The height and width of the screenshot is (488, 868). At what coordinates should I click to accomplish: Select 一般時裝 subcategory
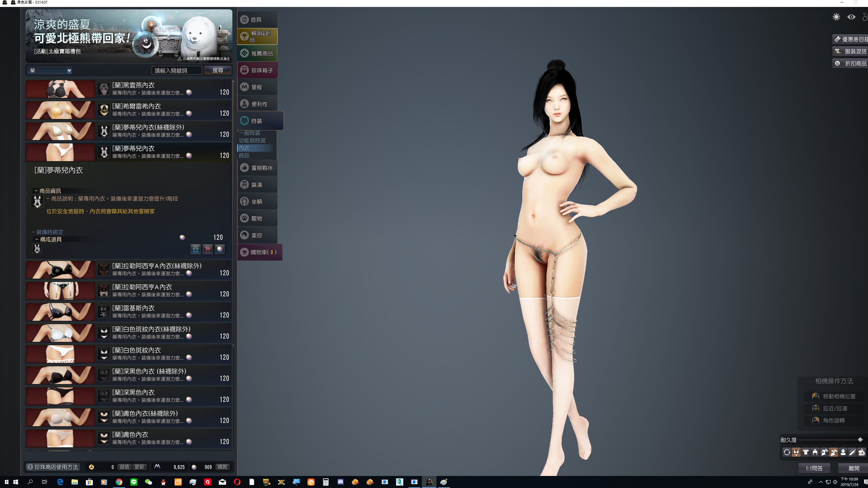pyautogui.click(x=250, y=133)
